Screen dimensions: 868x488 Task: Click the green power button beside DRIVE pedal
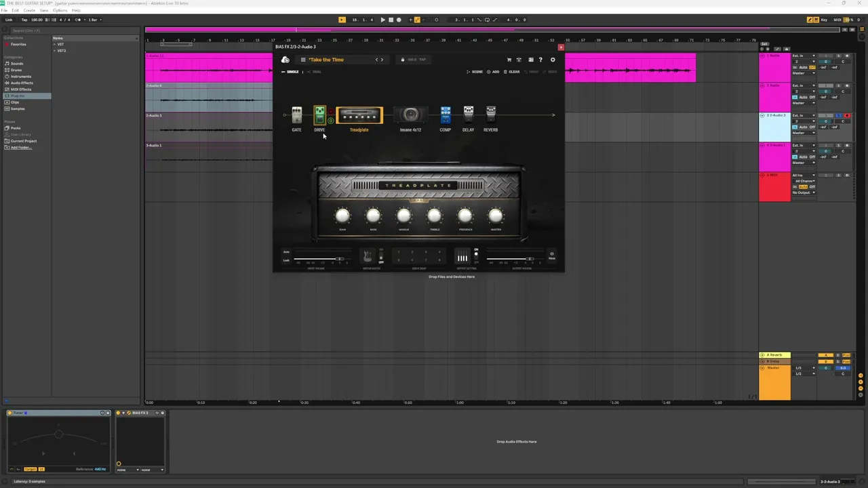331,121
